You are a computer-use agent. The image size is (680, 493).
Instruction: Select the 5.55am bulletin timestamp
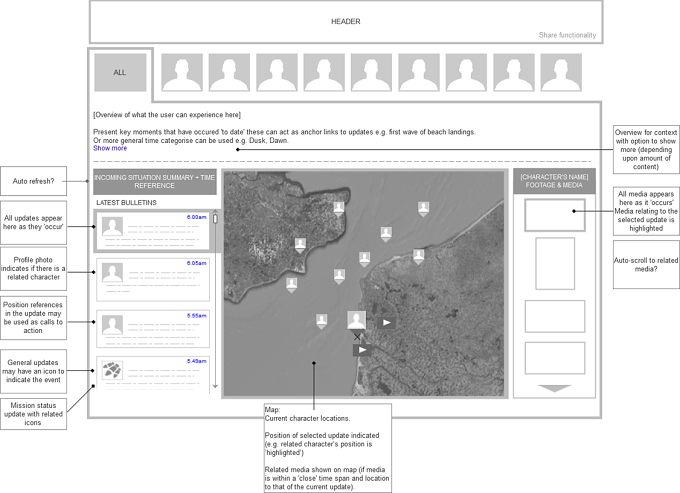point(197,316)
